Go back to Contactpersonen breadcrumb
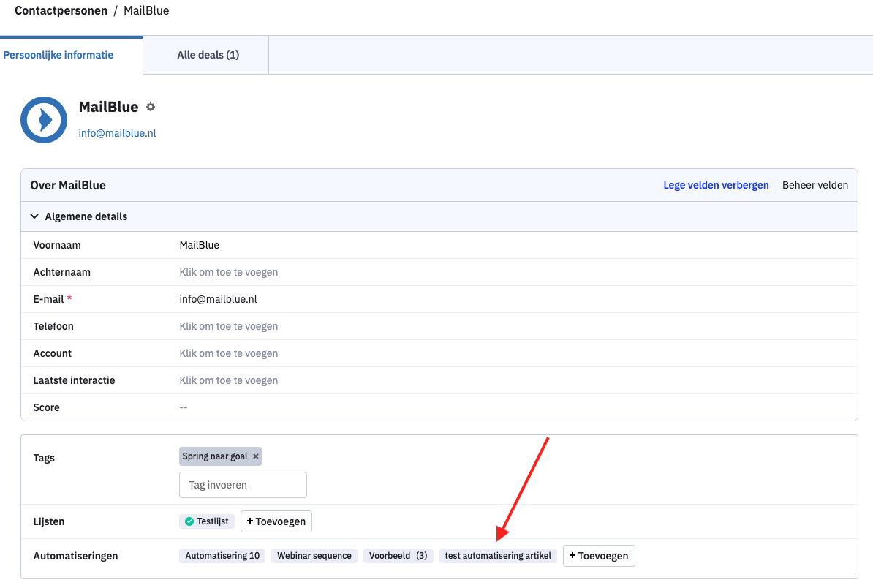The height and width of the screenshot is (588, 873). click(61, 10)
